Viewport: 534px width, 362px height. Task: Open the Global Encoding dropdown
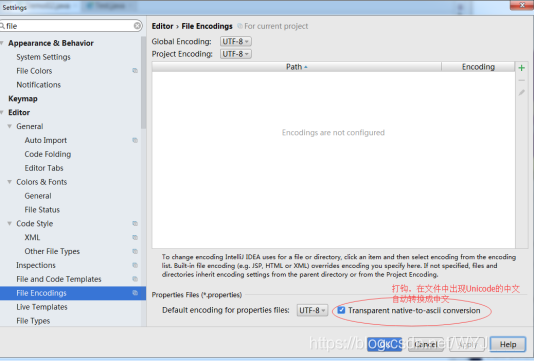(x=236, y=42)
